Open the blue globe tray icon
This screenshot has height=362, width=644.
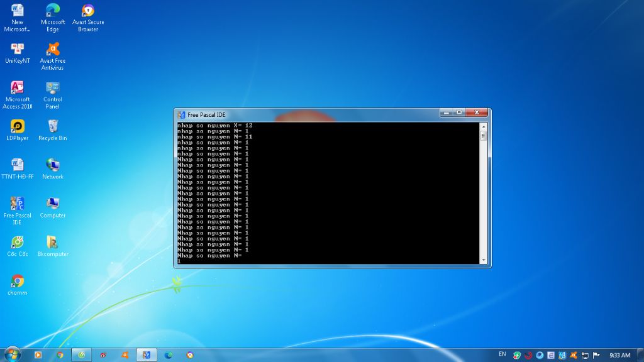540,356
